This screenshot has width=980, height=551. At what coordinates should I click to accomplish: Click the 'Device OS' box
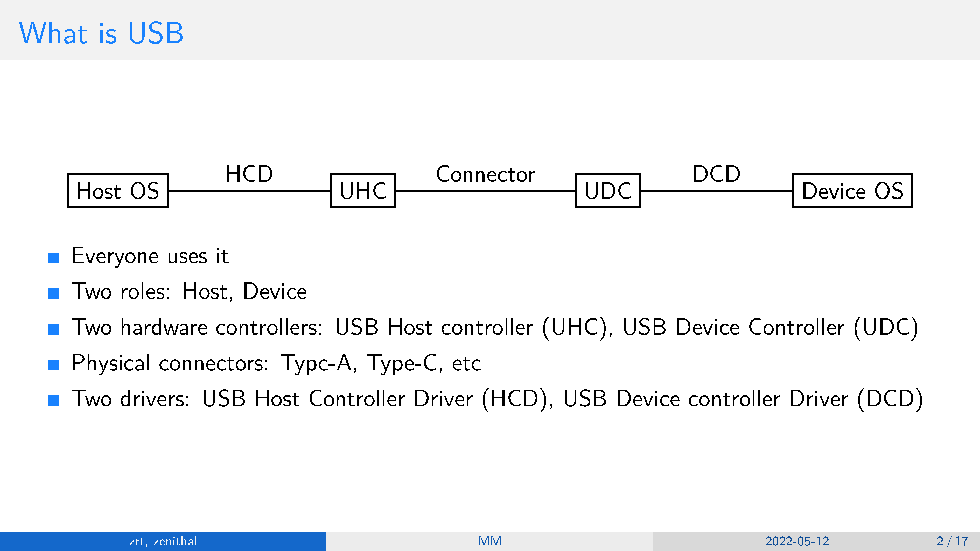(852, 191)
